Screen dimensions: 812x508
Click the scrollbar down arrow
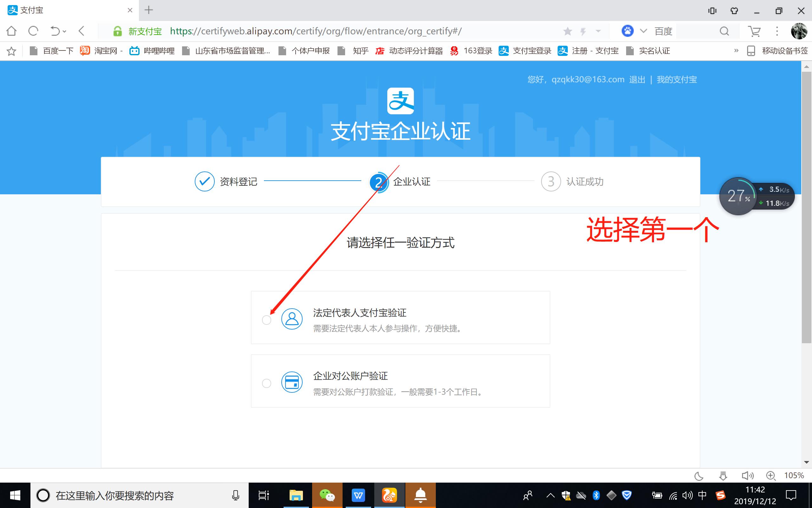806,463
